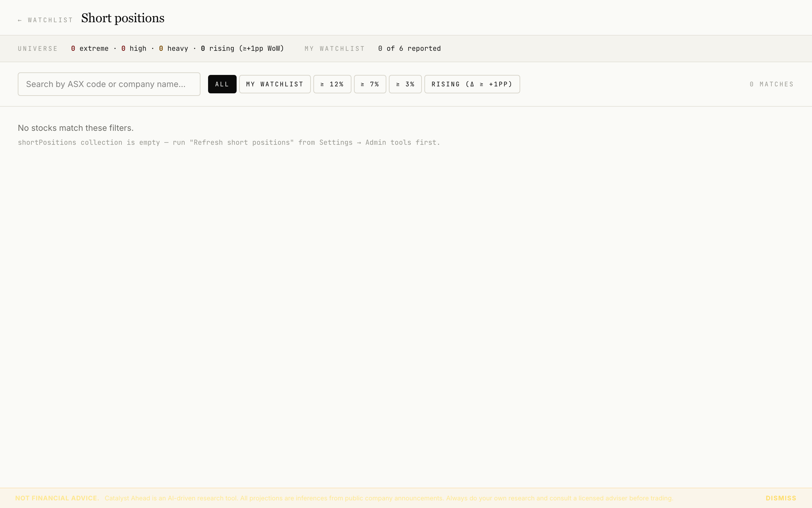
Task: Focus the ASX code search field
Action: click(x=109, y=84)
